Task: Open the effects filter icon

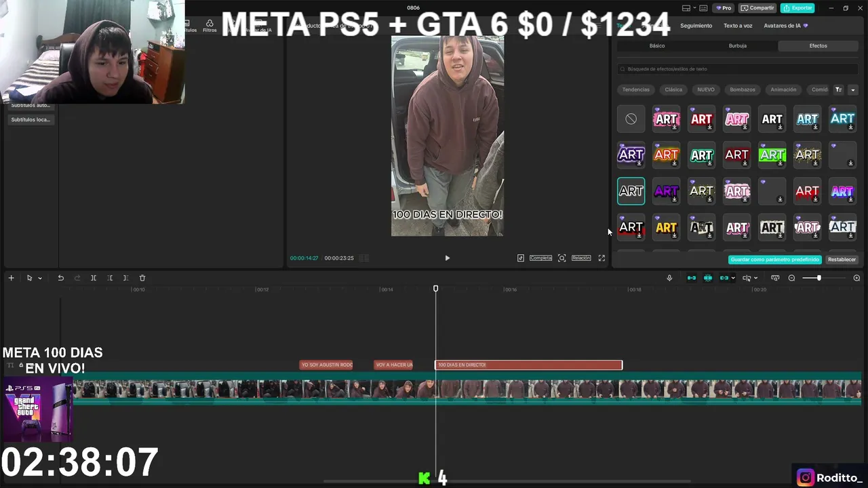Action: click(839, 89)
